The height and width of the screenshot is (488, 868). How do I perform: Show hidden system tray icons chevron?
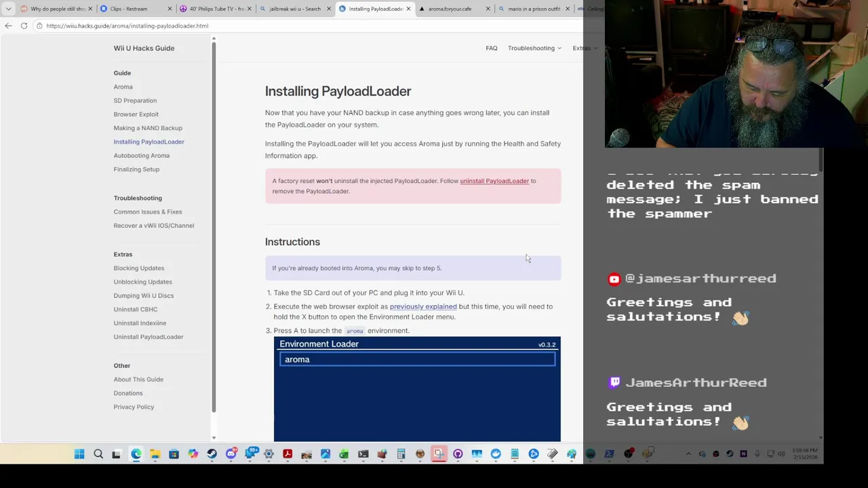coord(688,454)
